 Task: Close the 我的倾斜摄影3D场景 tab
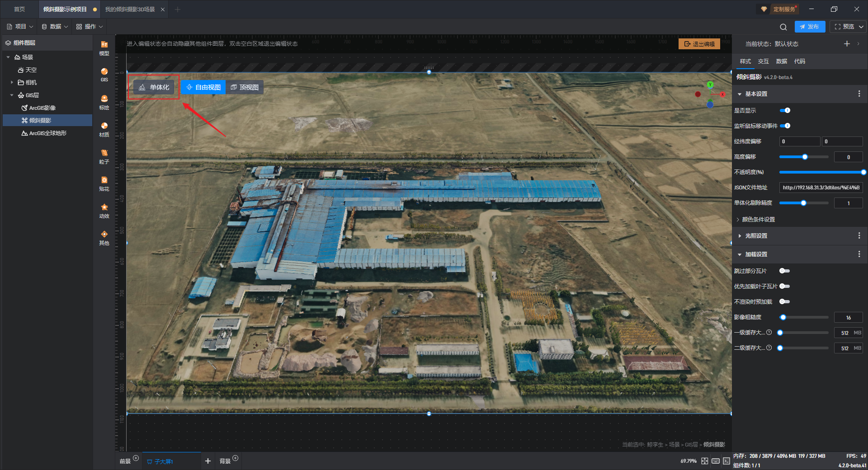click(163, 9)
